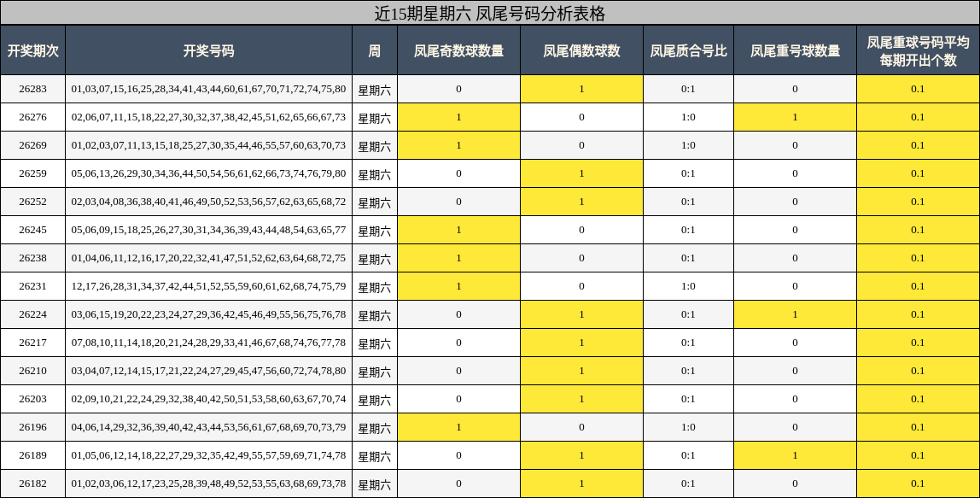Click yellow odd-count cell in row 26196
The width and height of the screenshot is (980, 498).
(458, 427)
